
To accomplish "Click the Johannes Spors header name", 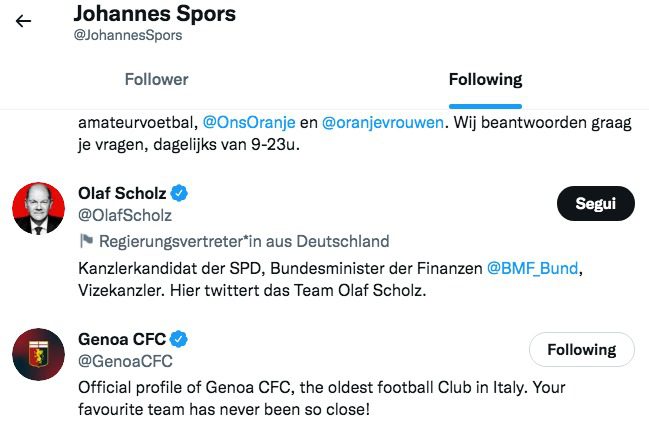I will (153, 14).
